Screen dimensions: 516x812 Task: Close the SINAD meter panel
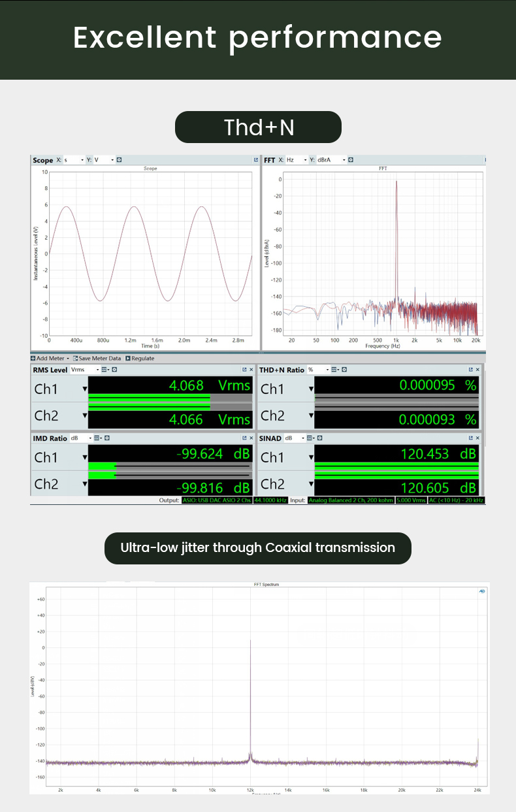click(477, 438)
